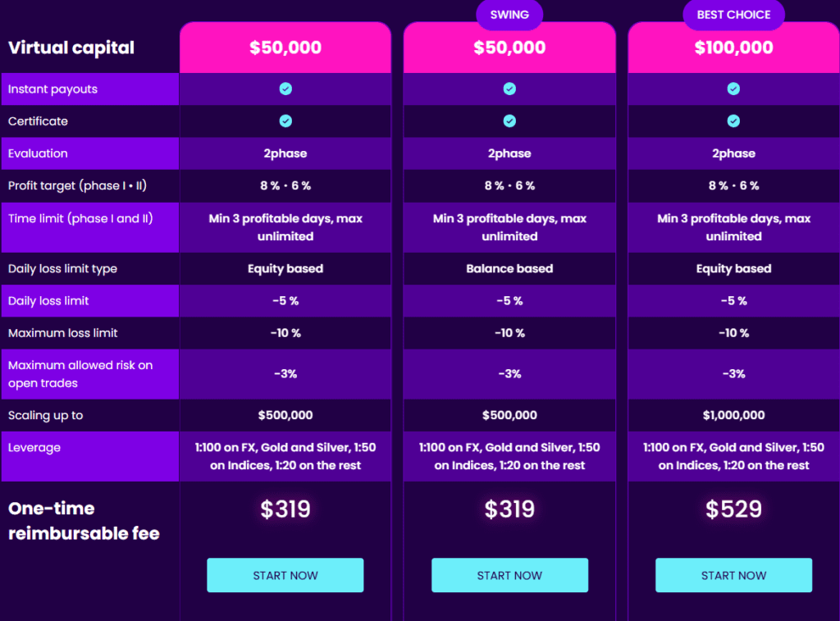This screenshot has width=840, height=621.
Task: Click START NOW under the $100,000 plan
Action: [733, 575]
